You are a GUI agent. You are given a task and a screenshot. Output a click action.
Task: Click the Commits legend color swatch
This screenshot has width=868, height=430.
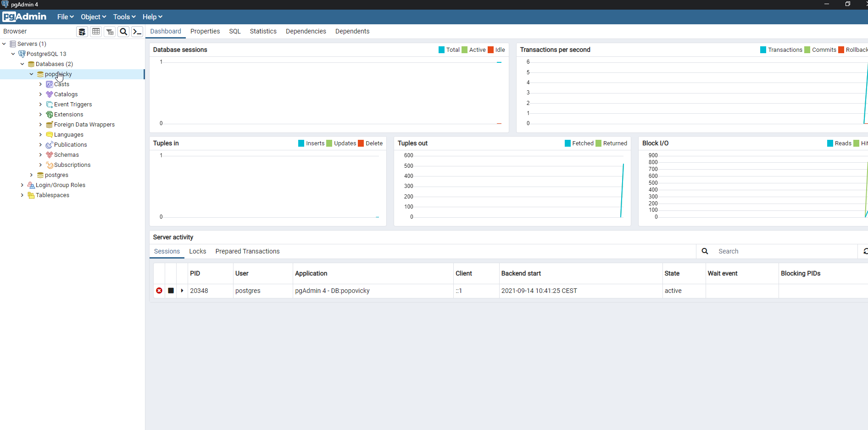807,50
